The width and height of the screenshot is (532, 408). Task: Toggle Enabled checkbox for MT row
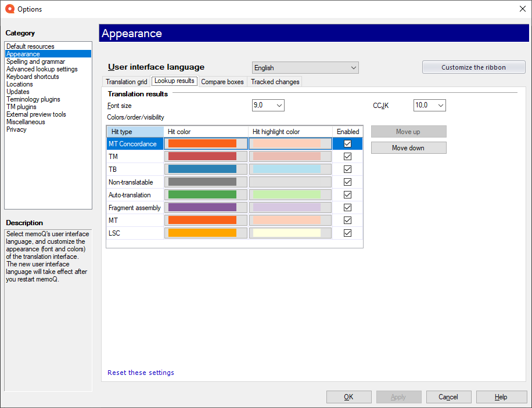click(347, 221)
